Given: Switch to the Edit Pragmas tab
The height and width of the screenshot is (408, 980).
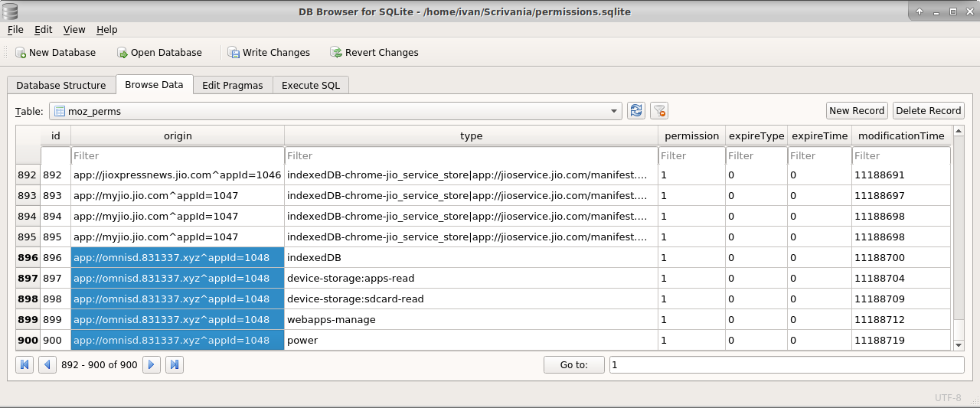Looking at the screenshot, I should (233, 85).
